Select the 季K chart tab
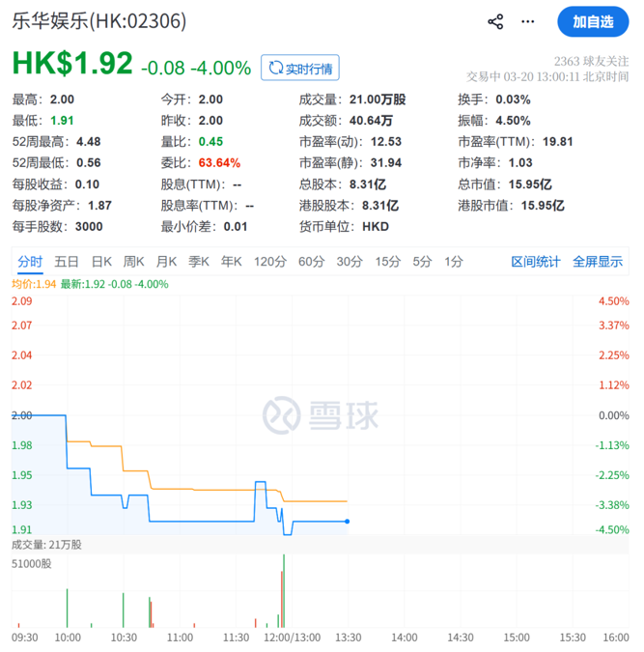 point(199,261)
